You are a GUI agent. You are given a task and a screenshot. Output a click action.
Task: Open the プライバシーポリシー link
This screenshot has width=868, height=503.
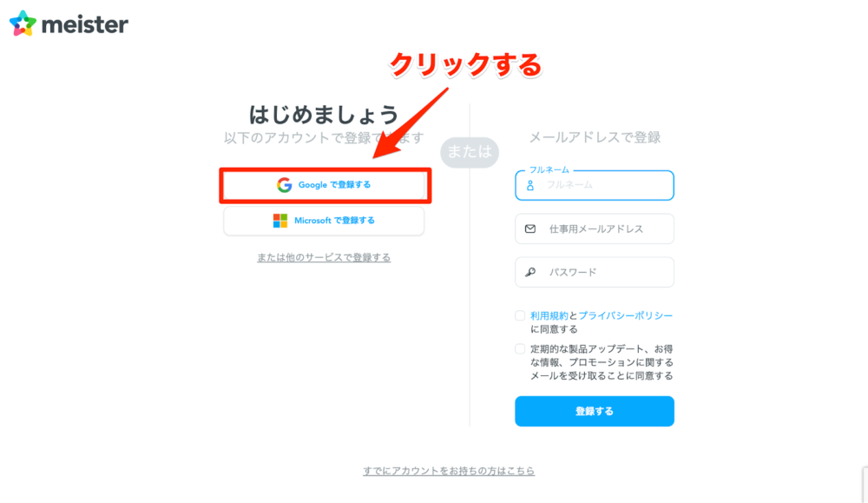coord(626,315)
